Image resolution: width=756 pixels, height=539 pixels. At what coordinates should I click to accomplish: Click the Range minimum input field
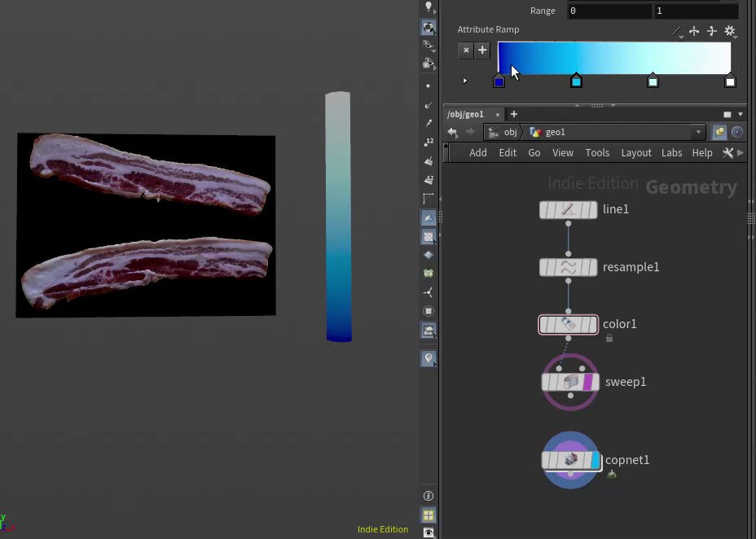click(x=609, y=11)
